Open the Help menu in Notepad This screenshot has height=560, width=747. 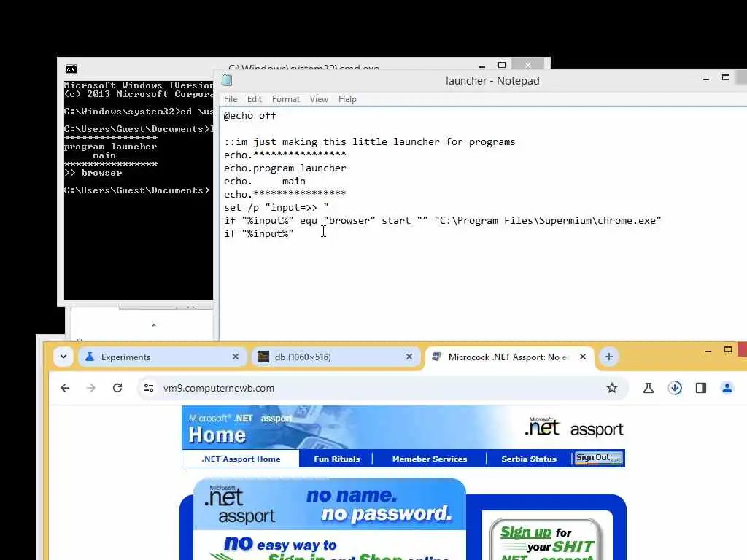coord(347,99)
